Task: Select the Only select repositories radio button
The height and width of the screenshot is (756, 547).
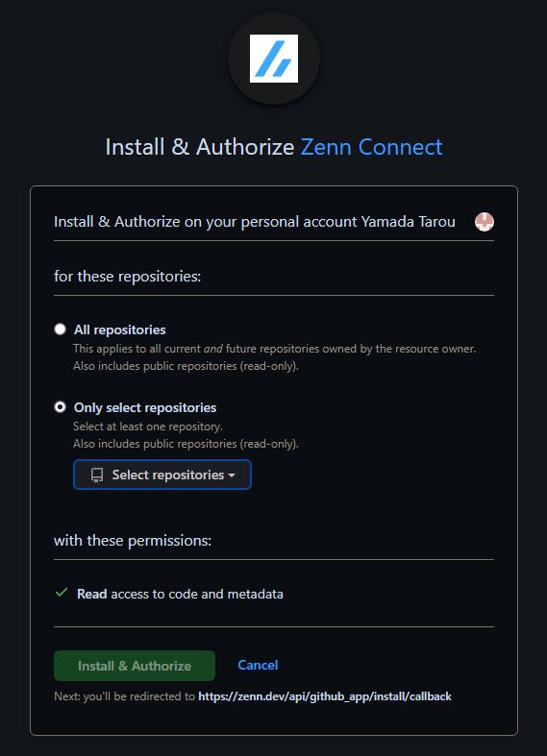Action: [60, 407]
